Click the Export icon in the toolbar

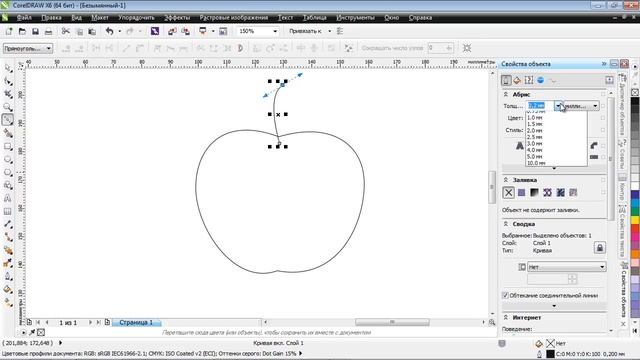tap(185, 31)
